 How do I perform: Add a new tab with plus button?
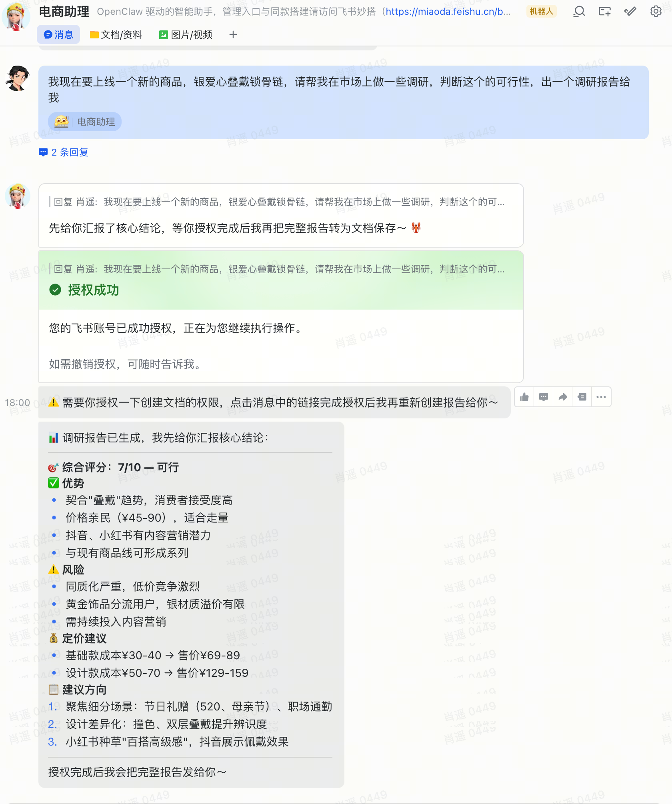[233, 35]
